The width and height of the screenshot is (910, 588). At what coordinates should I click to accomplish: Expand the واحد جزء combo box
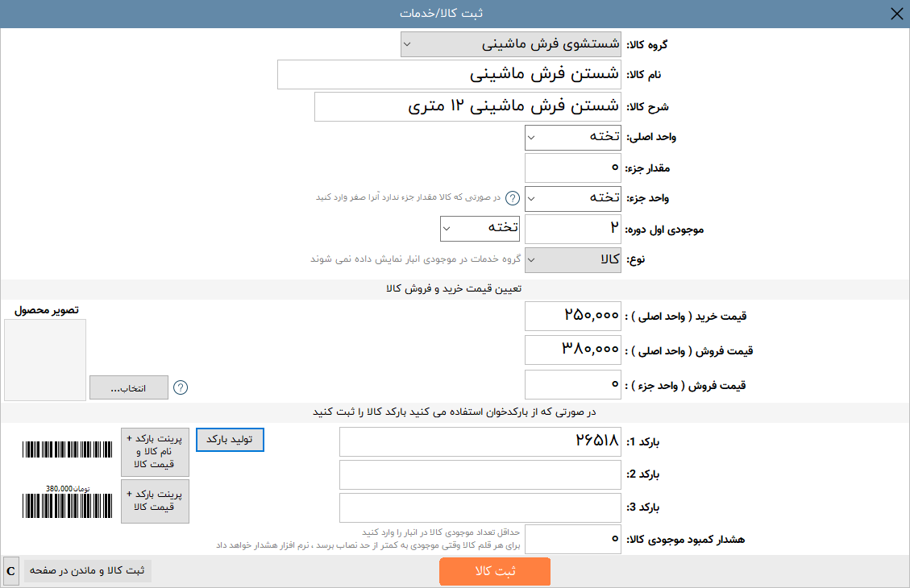pyautogui.click(x=573, y=199)
